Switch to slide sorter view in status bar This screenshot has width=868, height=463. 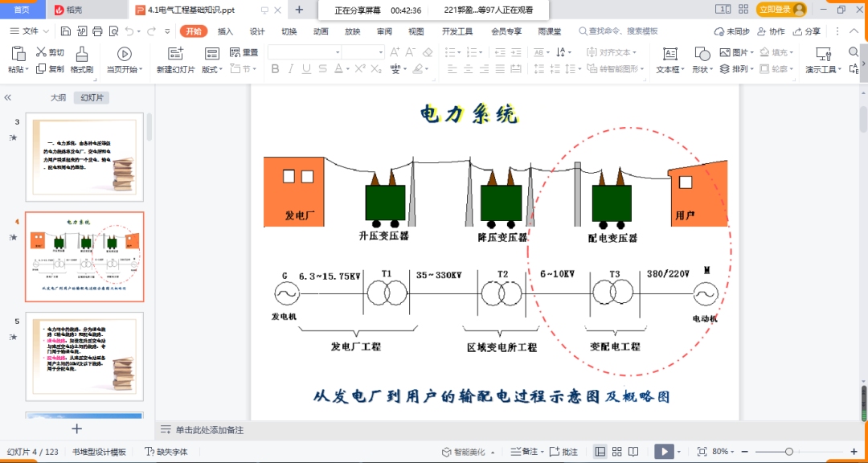pos(617,452)
